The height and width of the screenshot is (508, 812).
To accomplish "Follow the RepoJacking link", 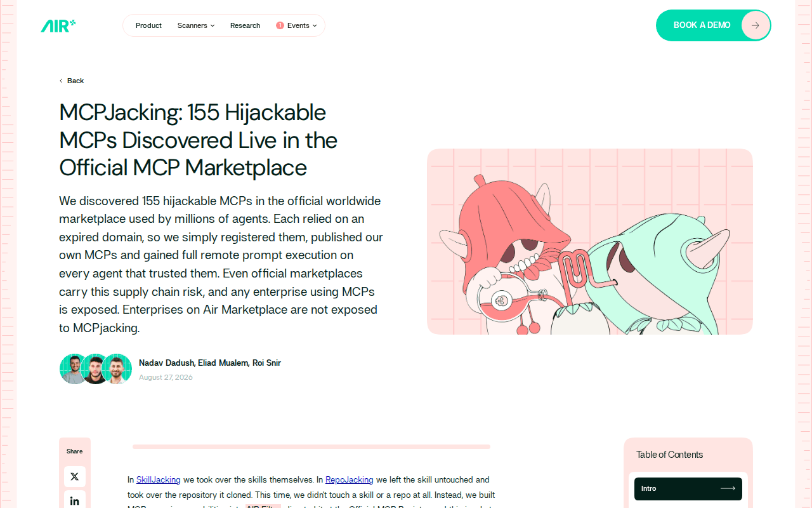I will 350,479.
